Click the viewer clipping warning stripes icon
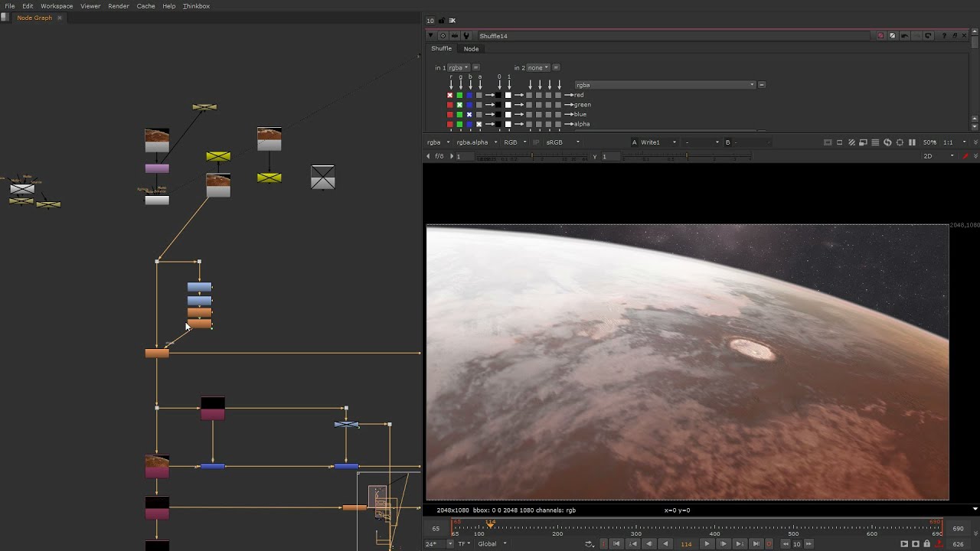 (851, 142)
